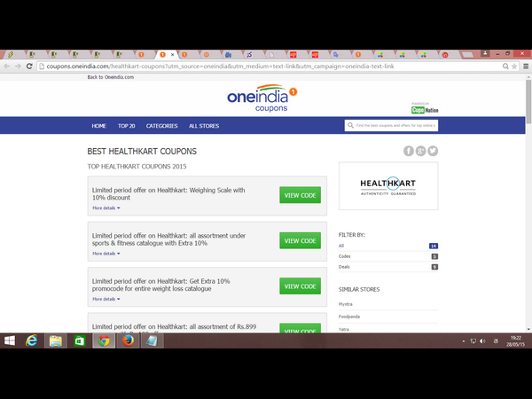532x399 pixels.
Task: Click the Back to Oneindia.com link
Action: click(110, 78)
